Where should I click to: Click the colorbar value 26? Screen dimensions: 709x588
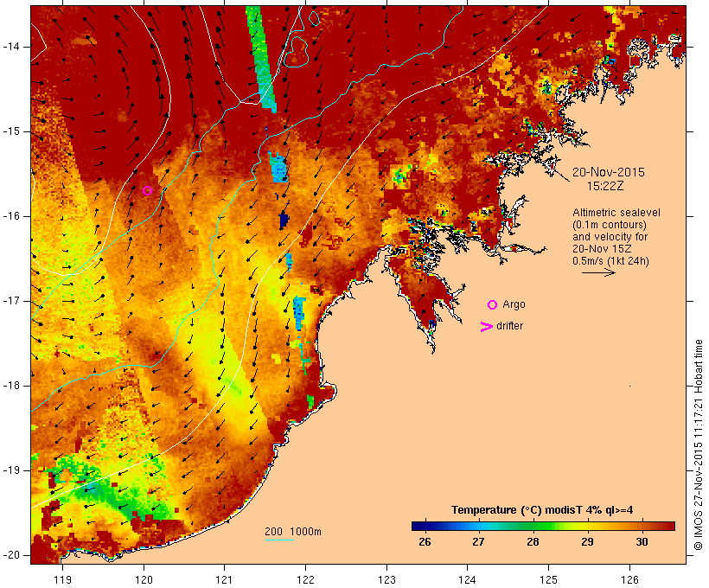pos(425,542)
